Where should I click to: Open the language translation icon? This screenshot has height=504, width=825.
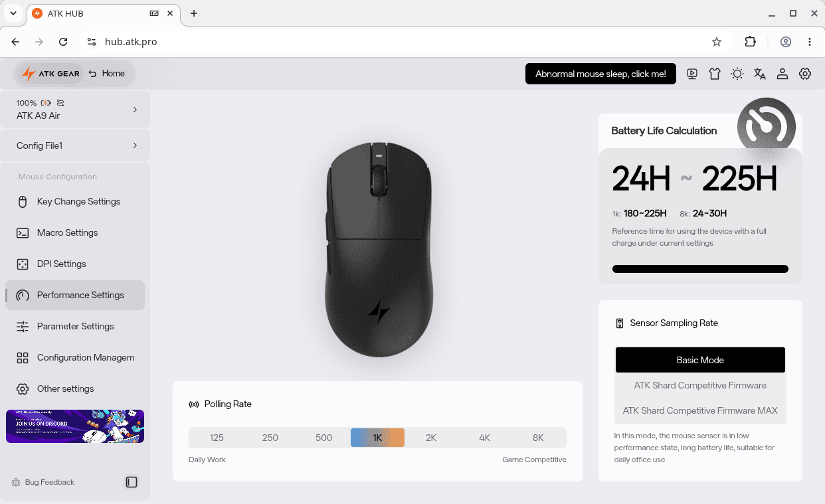[760, 74]
